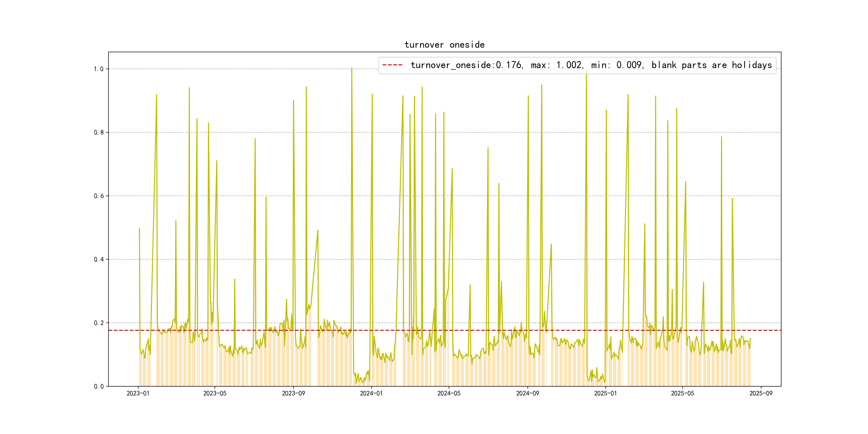
Task: Click the 2023-01 x-axis tick label
Action: pos(138,394)
